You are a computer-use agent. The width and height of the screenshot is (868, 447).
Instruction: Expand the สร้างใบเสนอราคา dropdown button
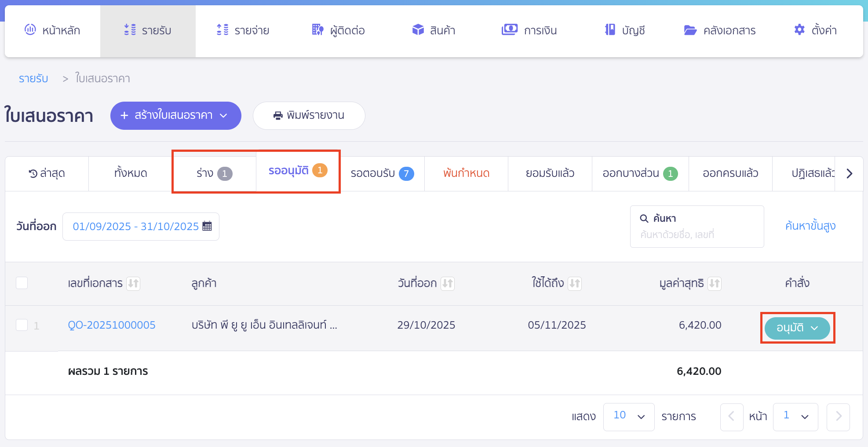[223, 116]
